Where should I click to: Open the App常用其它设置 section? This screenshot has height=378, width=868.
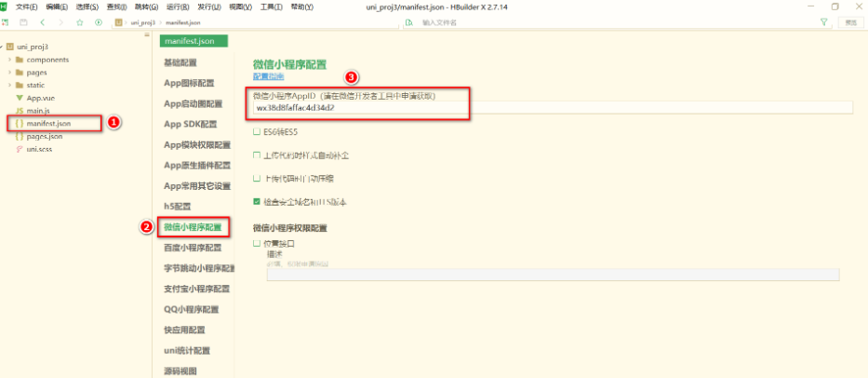click(x=197, y=185)
